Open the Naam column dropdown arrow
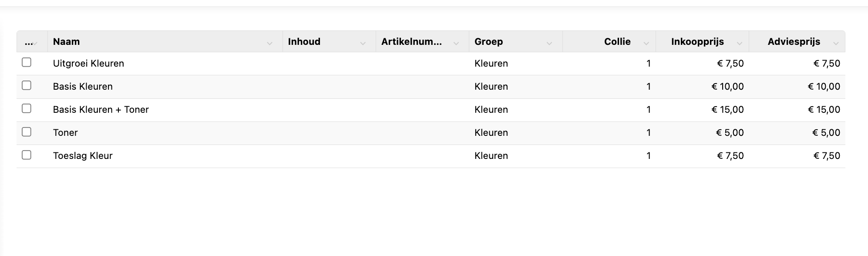 click(x=269, y=43)
